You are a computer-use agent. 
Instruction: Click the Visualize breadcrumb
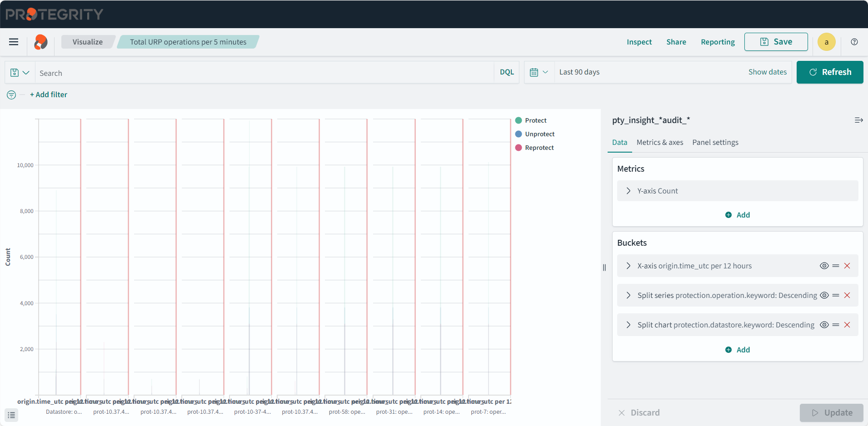coord(88,42)
